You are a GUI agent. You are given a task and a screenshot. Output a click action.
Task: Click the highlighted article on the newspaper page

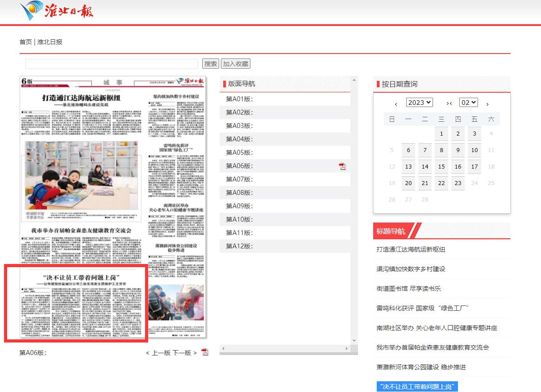[76, 303]
